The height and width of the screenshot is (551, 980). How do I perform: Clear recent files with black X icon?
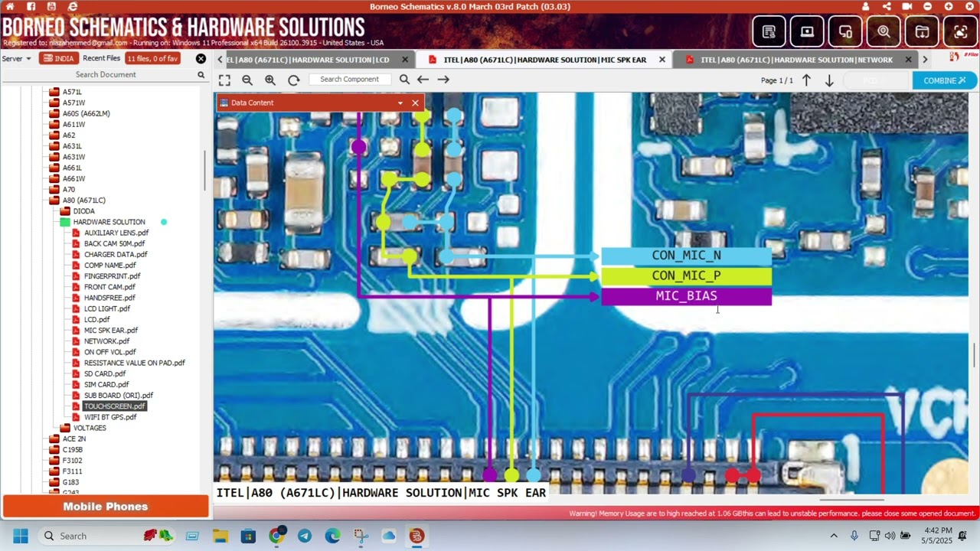[201, 59]
